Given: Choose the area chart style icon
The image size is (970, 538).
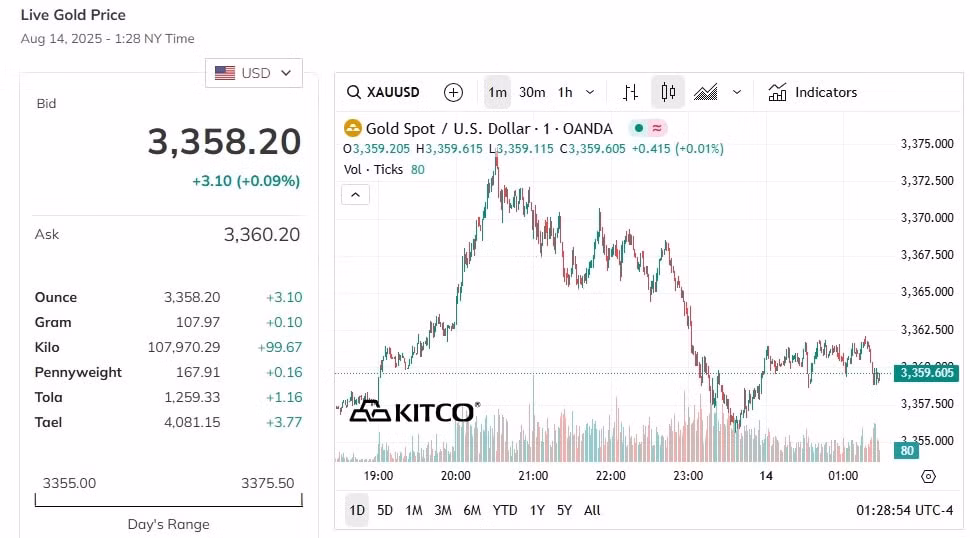Looking at the screenshot, I should tap(705, 92).
